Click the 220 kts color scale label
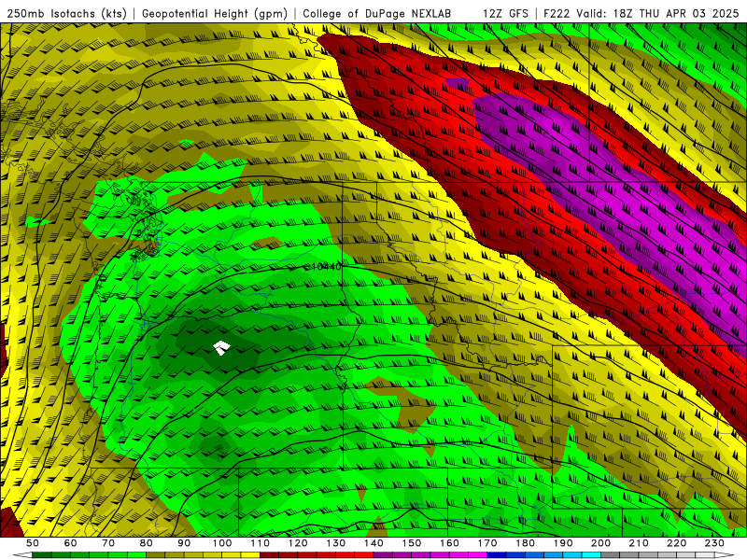 coord(677,543)
